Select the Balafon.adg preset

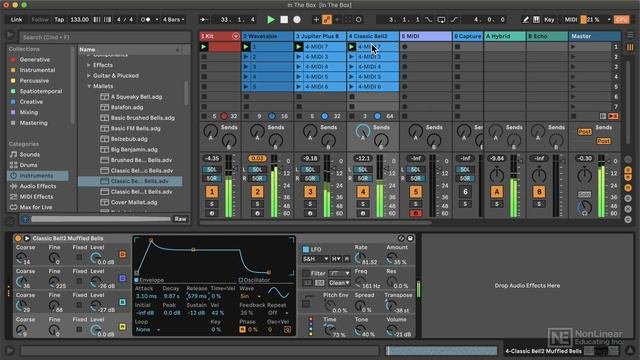point(127,107)
